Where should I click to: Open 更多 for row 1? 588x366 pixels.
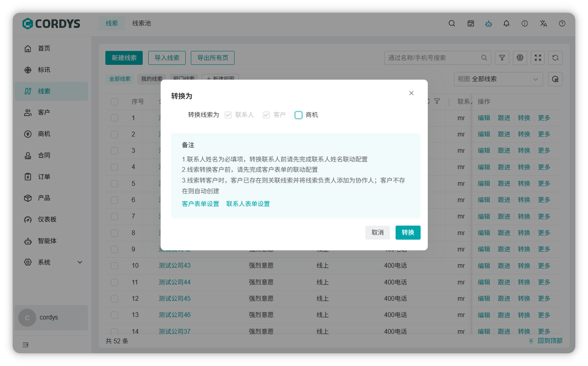coord(544,118)
